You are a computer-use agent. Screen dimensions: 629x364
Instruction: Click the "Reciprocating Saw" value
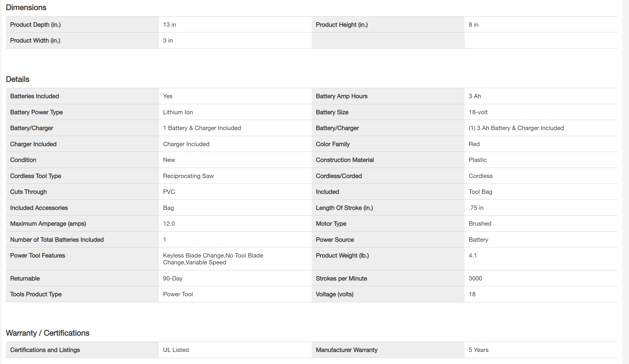(x=188, y=176)
